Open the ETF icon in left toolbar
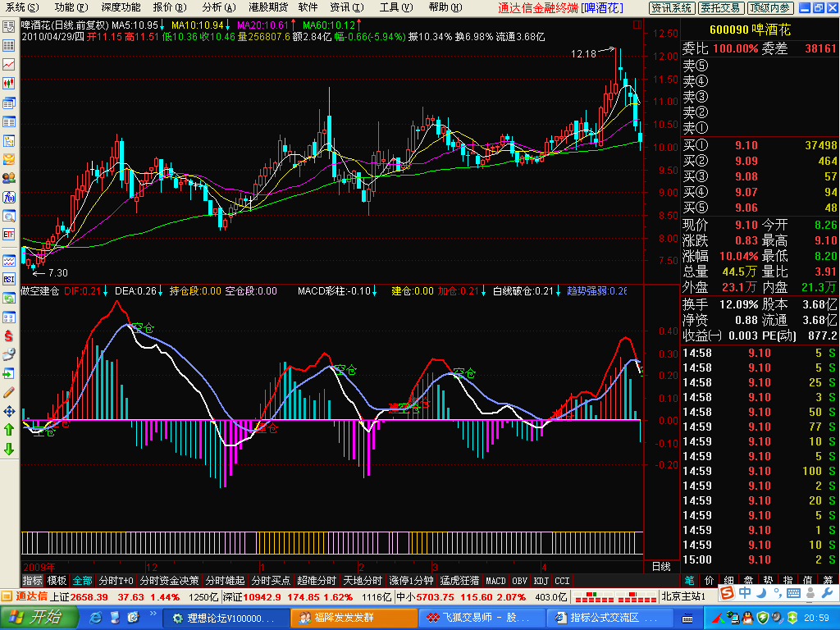This screenshot has width=840, height=630. pos(8,234)
